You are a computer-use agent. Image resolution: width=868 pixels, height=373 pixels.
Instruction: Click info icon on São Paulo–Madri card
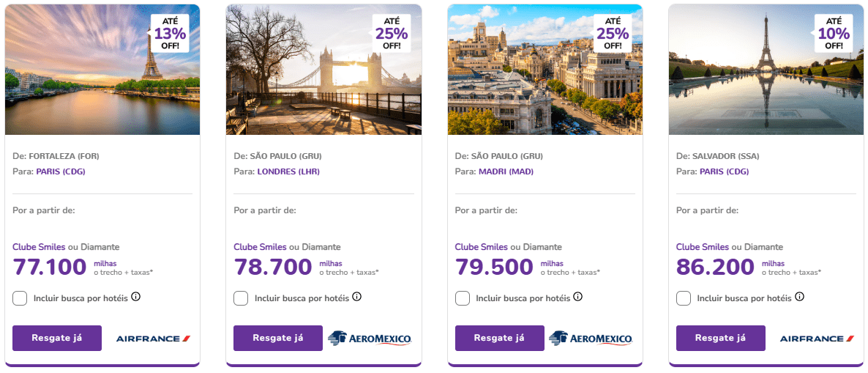(x=578, y=297)
